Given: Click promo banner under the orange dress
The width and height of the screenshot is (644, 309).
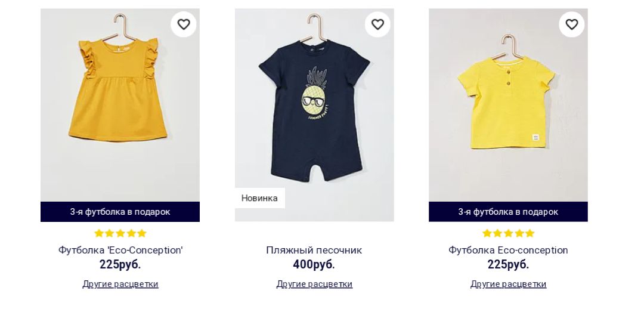Looking at the screenshot, I should pos(120,212).
